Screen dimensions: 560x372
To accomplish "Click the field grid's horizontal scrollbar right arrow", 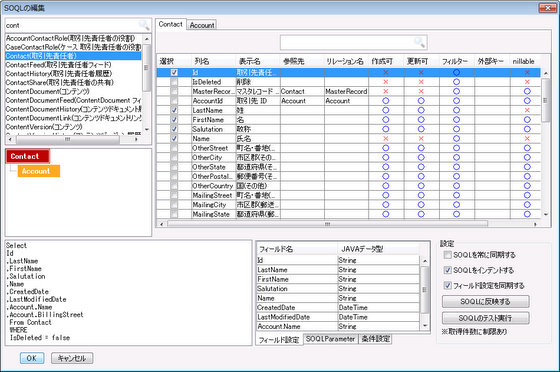I will click(535, 224).
